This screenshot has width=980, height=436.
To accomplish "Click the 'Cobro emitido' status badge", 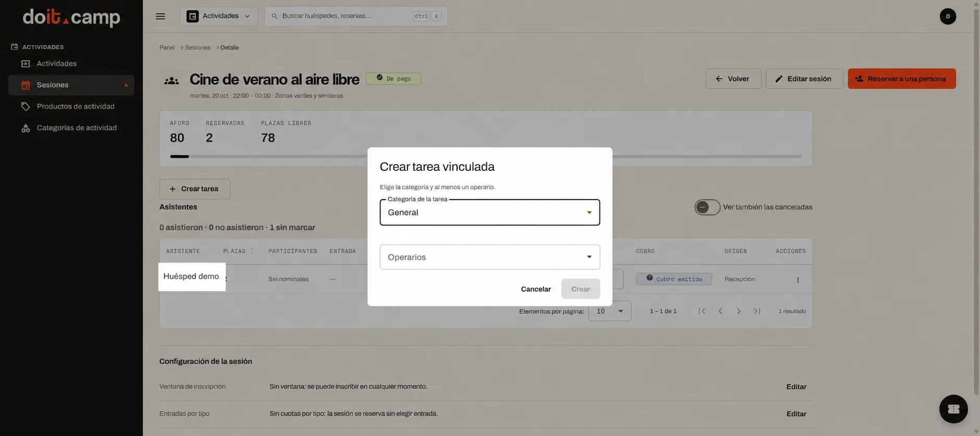I will (673, 279).
